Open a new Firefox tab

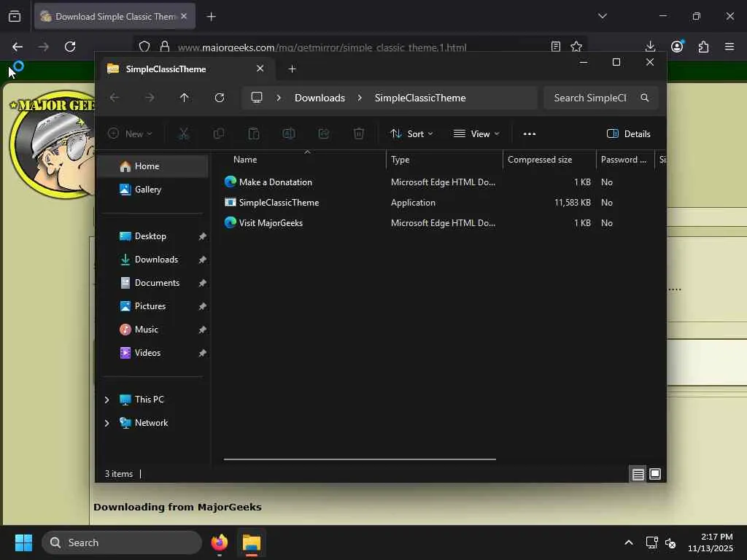pyautogui.click(x=211, y=17)
